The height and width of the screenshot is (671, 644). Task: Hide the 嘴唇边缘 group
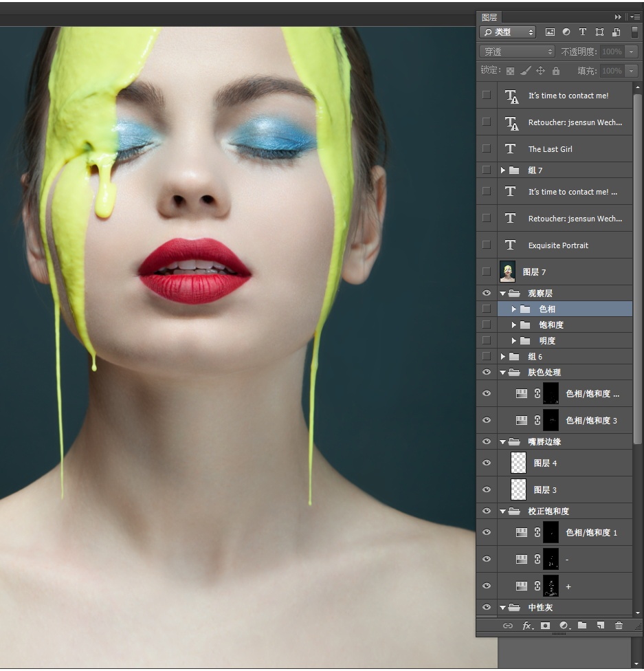pos(487,441)
